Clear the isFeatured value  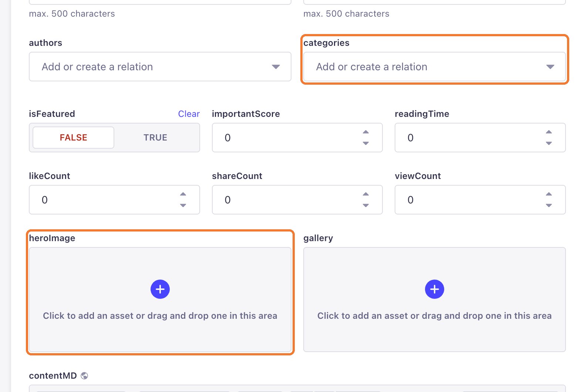click(189, 114)
